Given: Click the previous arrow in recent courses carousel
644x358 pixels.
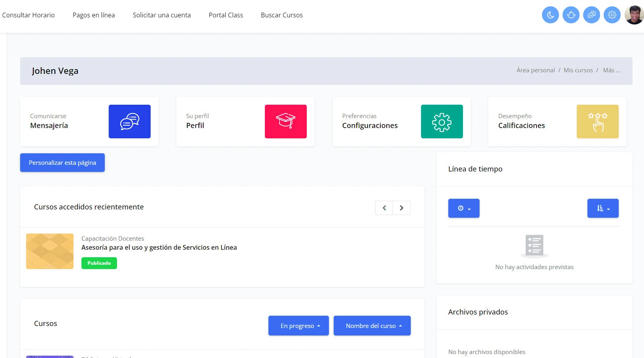Looking at the screenshot, I should (384, 207).
